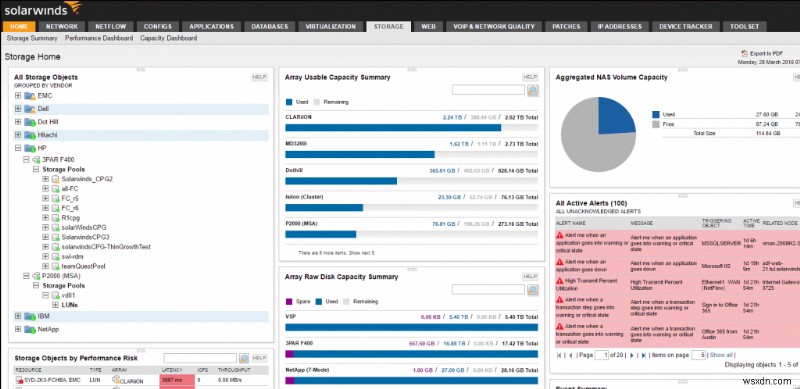Screen dimensions: 800x389
Task: Click the Export to PDF icon
Action: coord(744,53)
